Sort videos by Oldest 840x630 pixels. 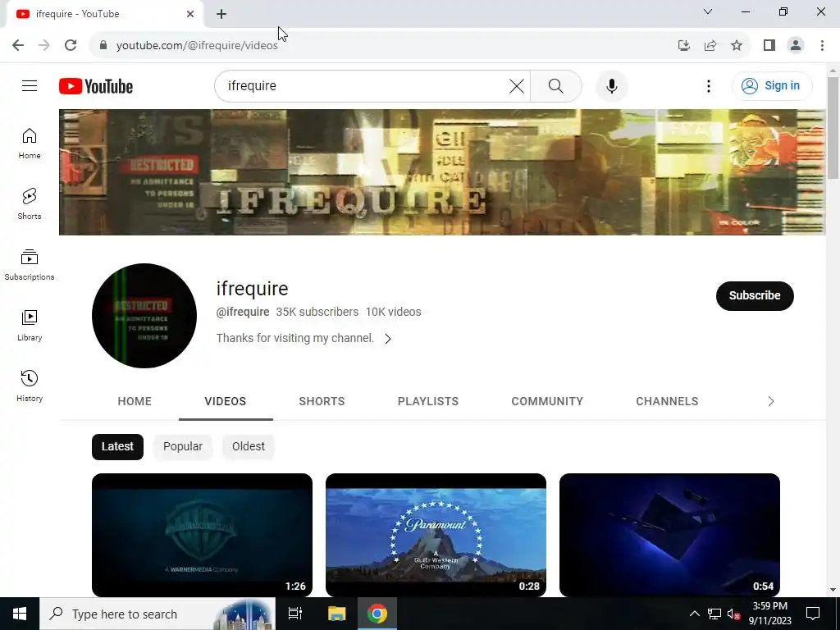248,447
